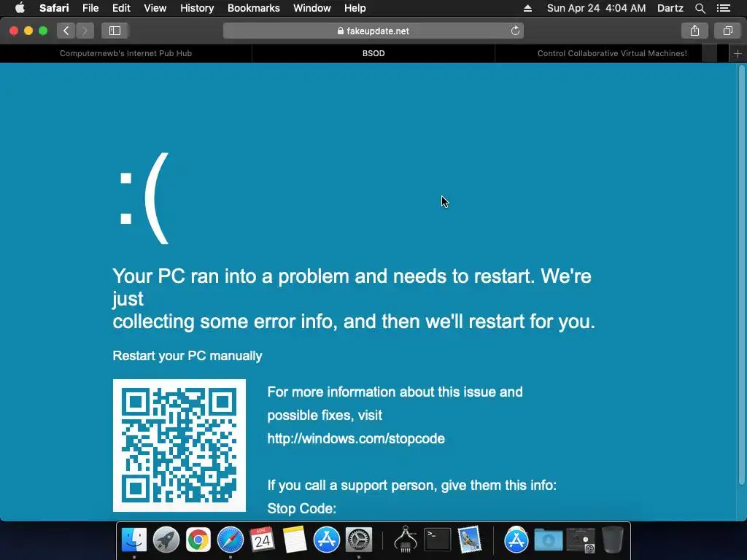
Task: Click the QR code image
Action: click(x=179, y=446)
